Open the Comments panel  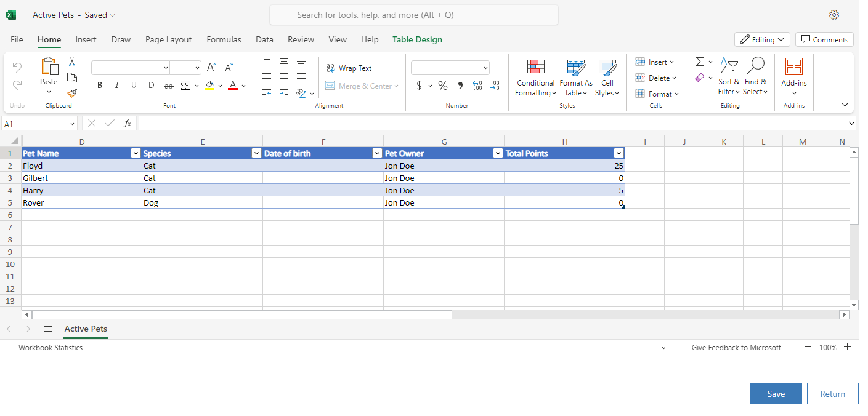824,39
